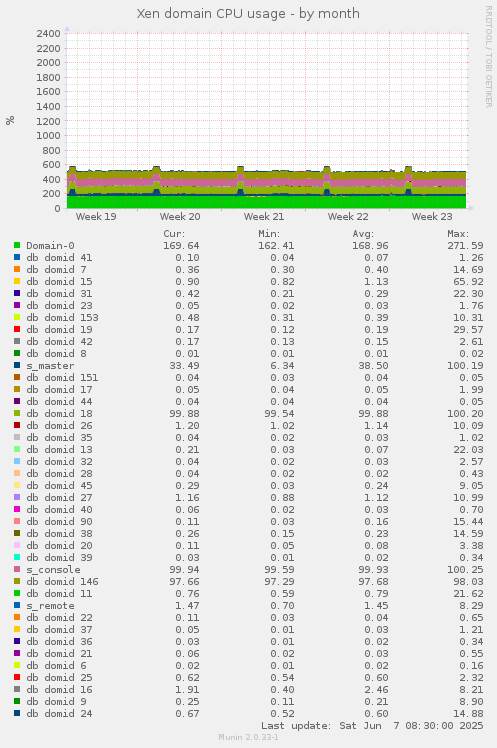Click the db domid 28 label
The image size is (497, 748).
tap(59, 473)
